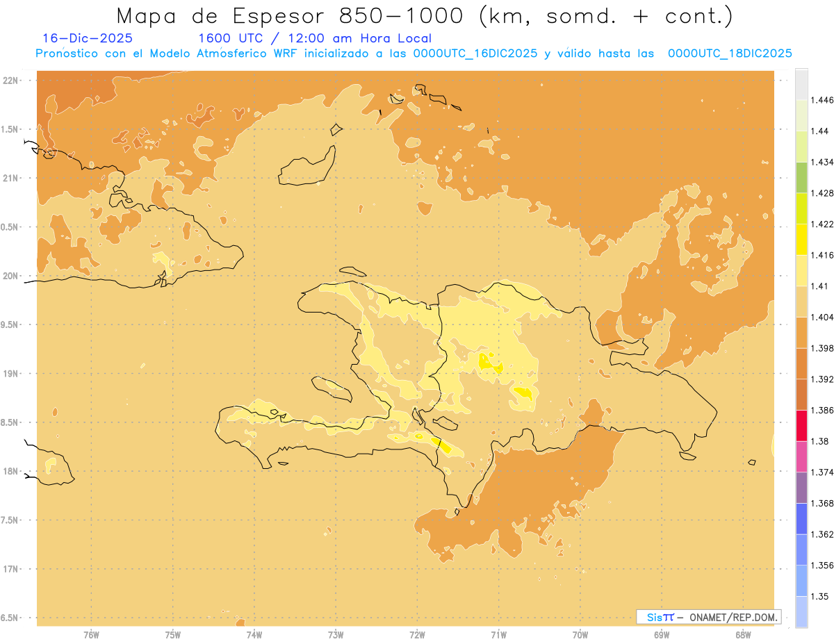Click the longitude label '75W'
Screen dimensions: 834x644
coord(173,635)
